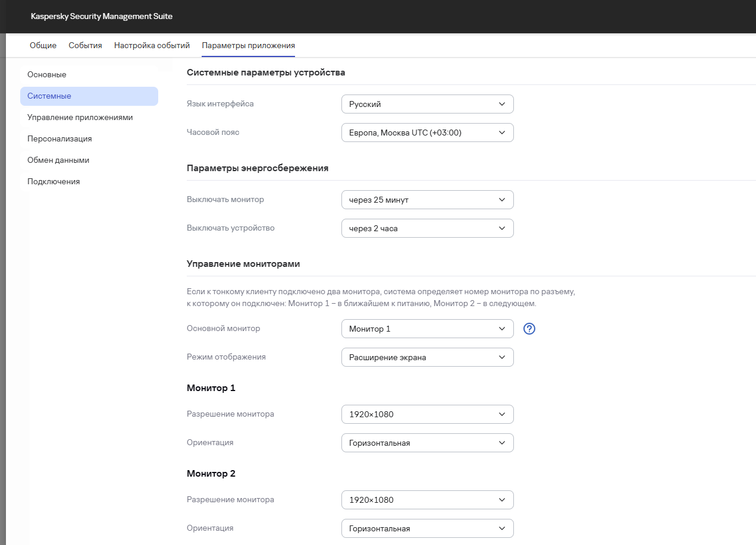Open the События tab
The height and width of the screenshot is (545, 756).
(x=85, y=46)
